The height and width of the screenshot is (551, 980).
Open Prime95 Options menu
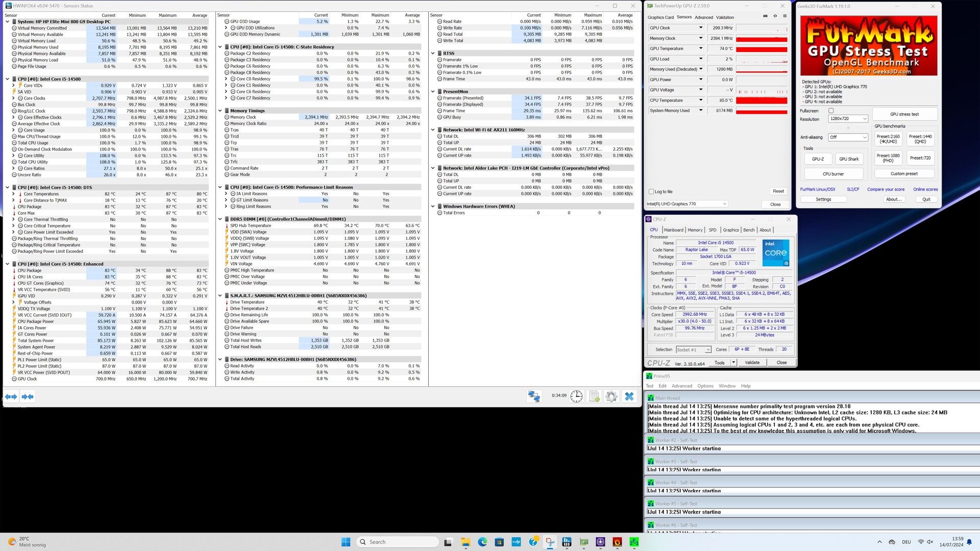(x=705, y=386)
